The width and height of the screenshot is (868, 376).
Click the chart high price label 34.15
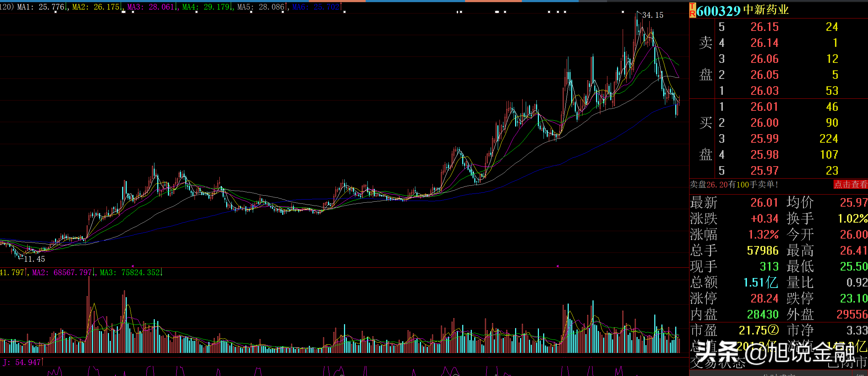653,15
